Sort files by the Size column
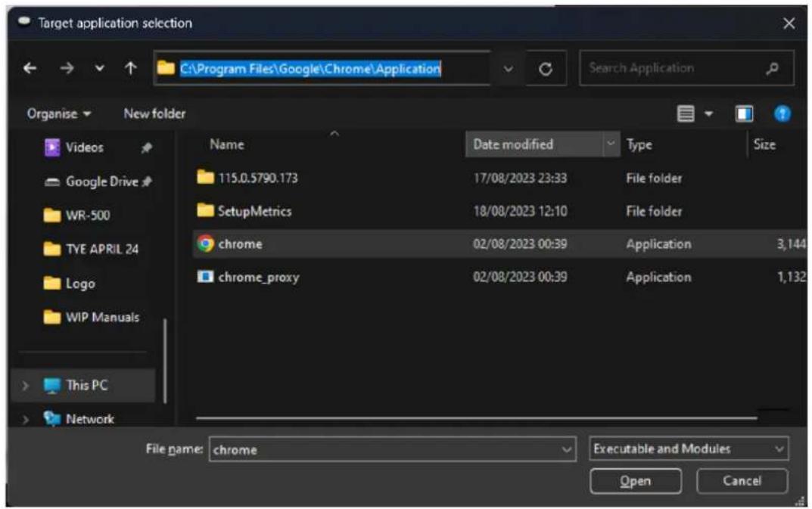The width and height of the screenshot is (812, 509). tap(764, 144)
